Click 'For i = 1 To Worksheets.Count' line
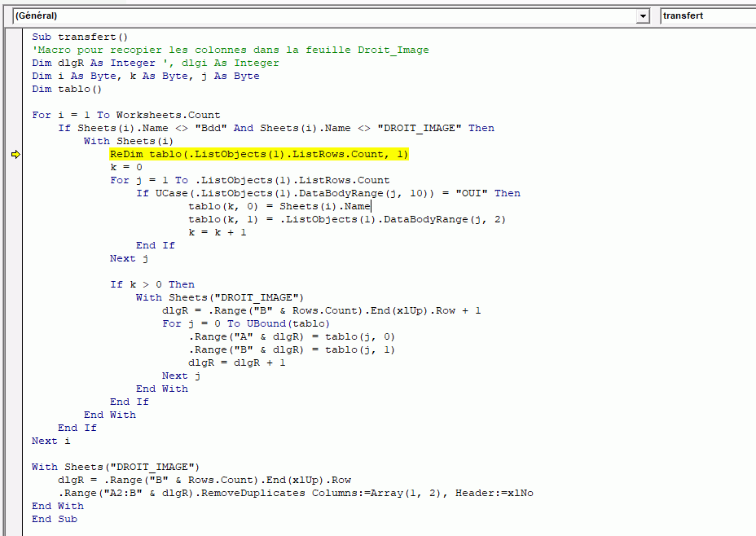This screenshot has height=536, width=756. (x=126, y=115)
